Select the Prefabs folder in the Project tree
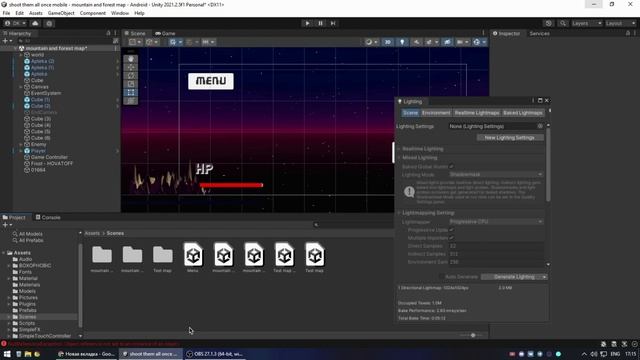This screenshot has height=360, width=640. [27, 311]
